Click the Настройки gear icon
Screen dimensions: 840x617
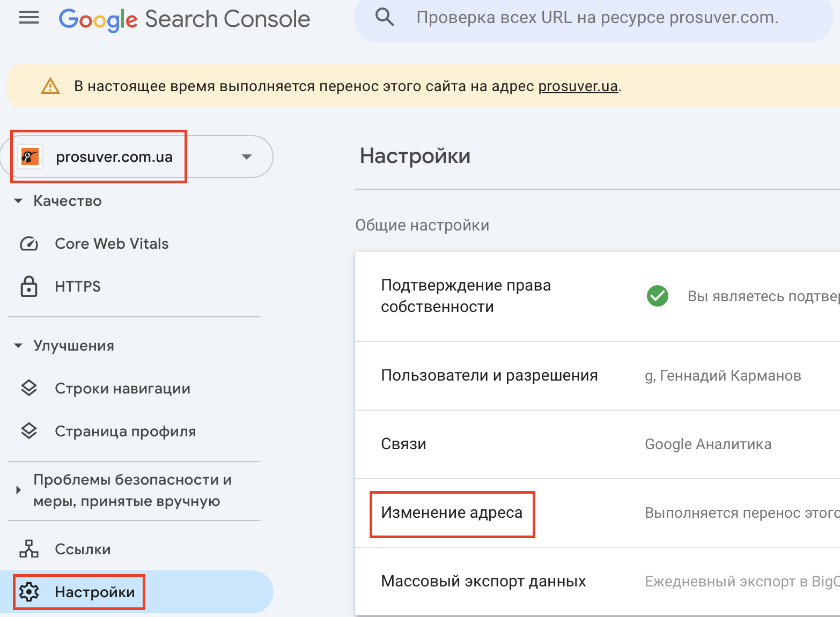click(x=29, y=592)
